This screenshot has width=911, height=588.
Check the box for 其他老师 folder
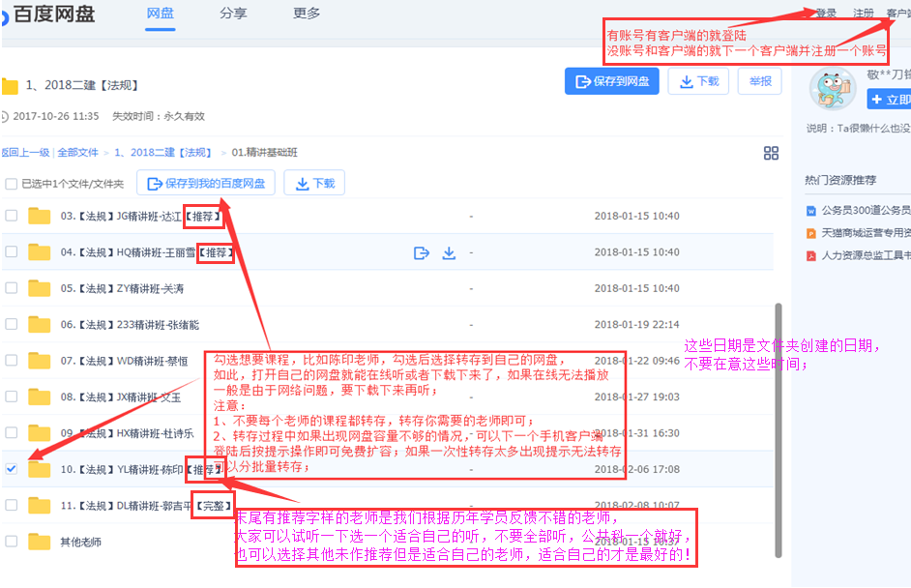pos(11,541)
